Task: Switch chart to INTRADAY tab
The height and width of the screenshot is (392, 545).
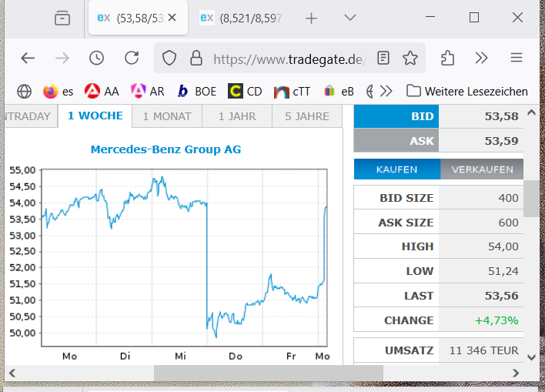Action: pyautogui.click(x=29, y=116)
